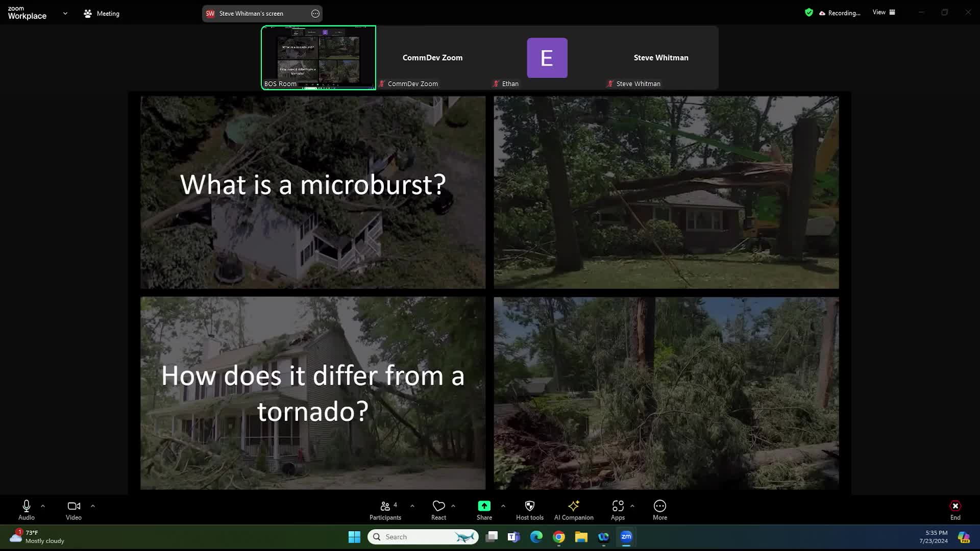
Task: Expand the audio settings chevron
Action: pyautogui.click(x=43, y=506)
